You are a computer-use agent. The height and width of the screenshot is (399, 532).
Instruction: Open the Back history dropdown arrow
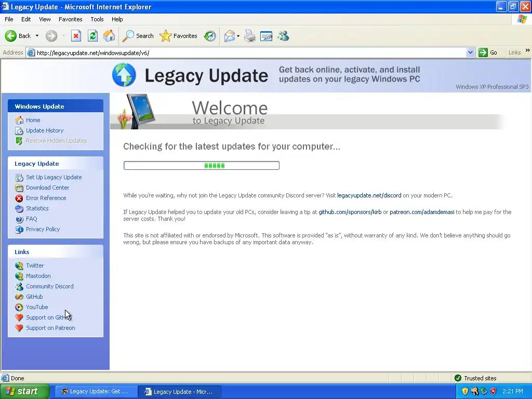click(37, 36)
